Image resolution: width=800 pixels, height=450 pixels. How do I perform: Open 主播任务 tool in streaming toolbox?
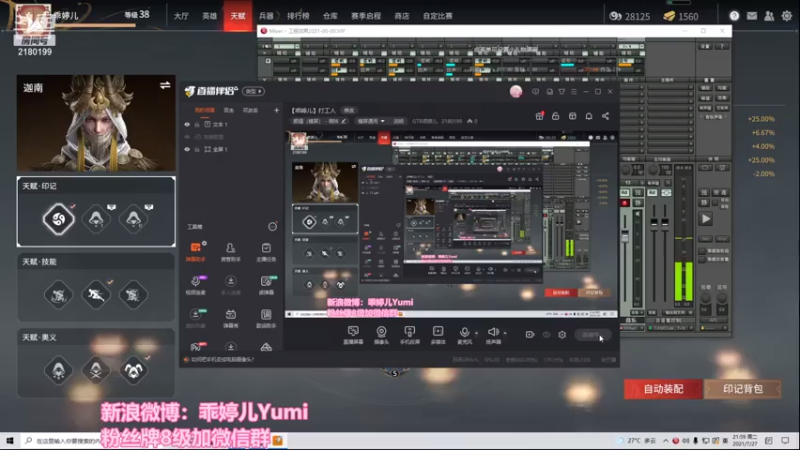[x=266, y=252]
